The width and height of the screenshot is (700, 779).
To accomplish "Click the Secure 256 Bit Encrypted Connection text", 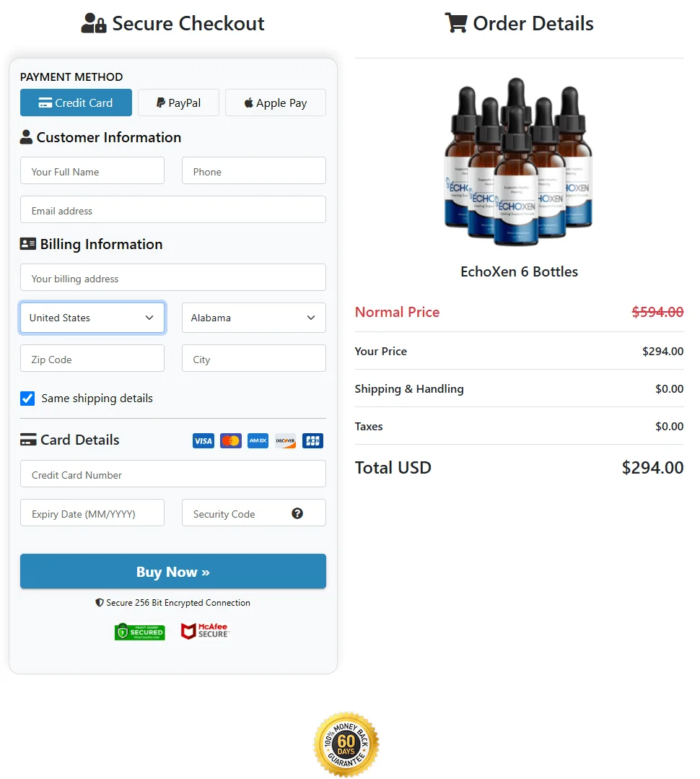I will pyautogui.click(x=172, y=602).
